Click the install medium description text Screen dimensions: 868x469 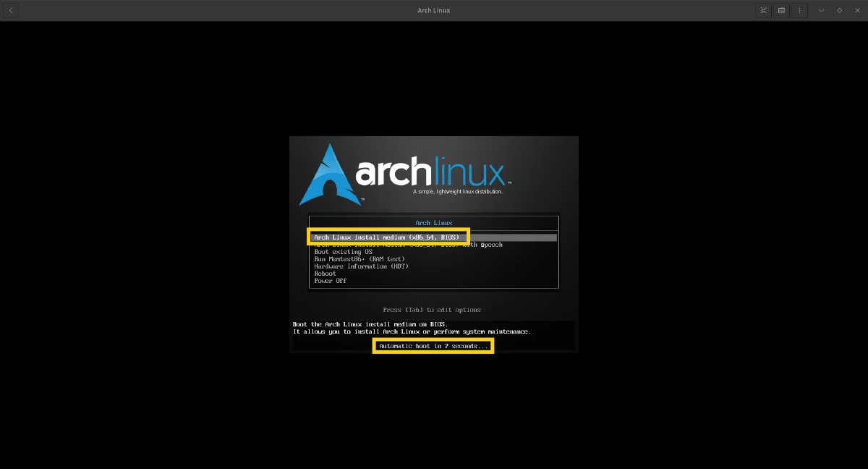tap(412, 328)
